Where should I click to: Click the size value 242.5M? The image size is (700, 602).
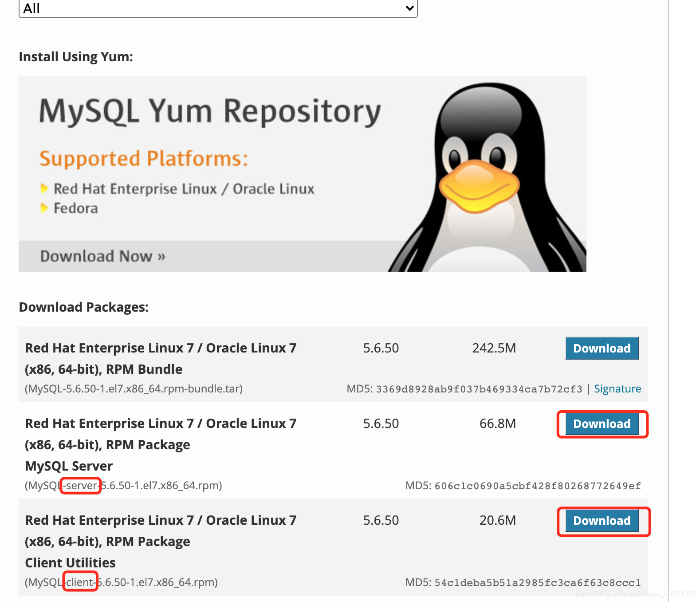tap(494, 348)
